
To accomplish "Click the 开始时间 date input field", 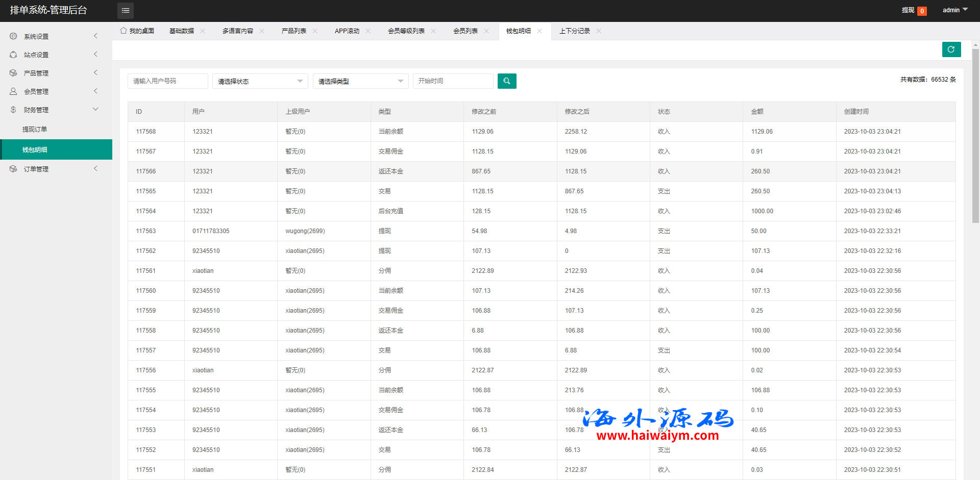I will coord(453,81).
